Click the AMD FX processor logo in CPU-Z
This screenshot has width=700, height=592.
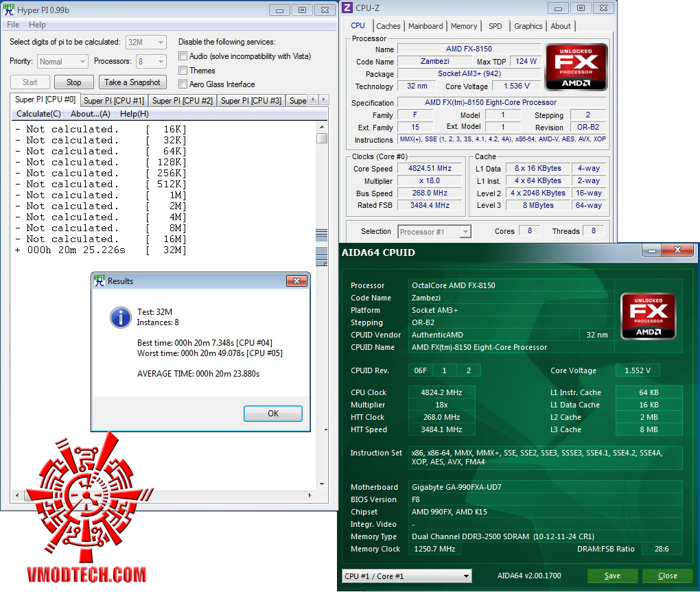pos(576,67)
